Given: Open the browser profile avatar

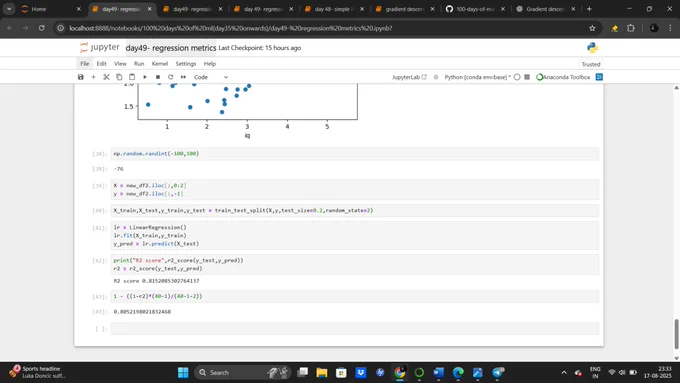Looking at the screenshot, I should tap(654, 28).
